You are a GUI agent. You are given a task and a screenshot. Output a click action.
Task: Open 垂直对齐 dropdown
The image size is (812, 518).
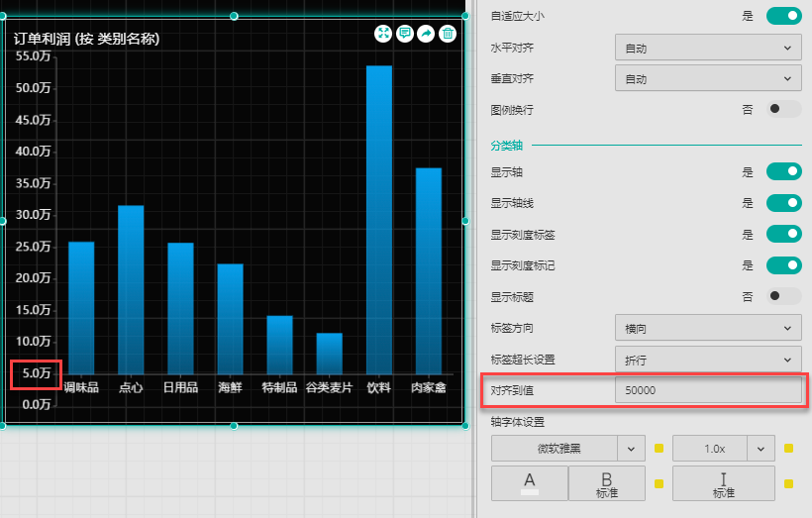click(x=708, y=78)
